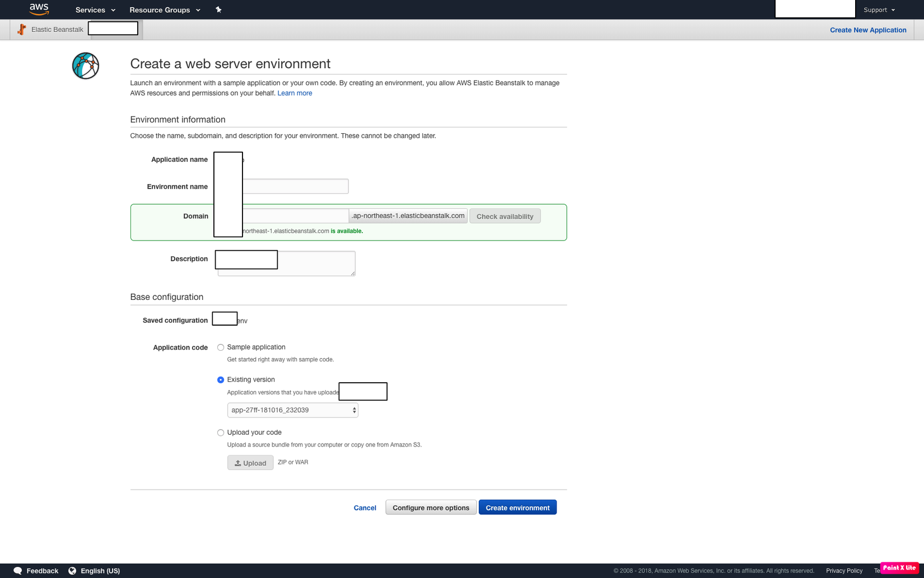Click the AWS logo home icon
This screenshot has width=924, height=578.
point(39,9)
